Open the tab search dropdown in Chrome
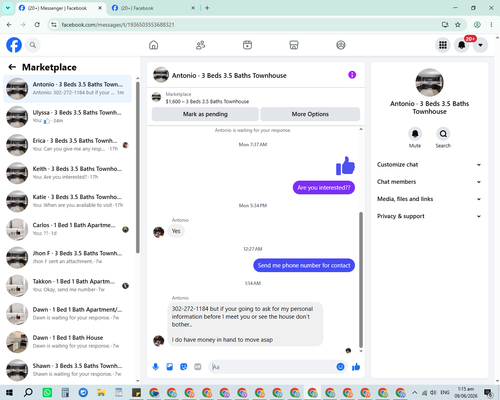 coord(8,8)
